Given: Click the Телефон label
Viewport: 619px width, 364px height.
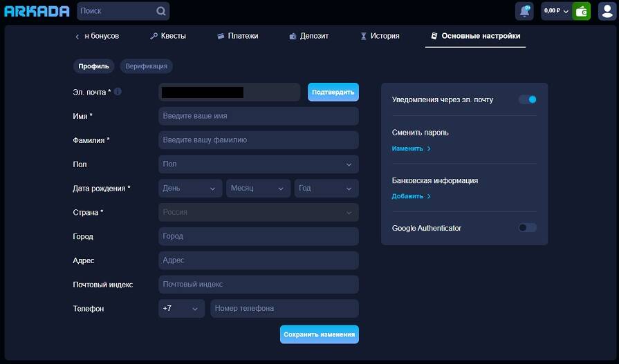Looking at the screenshot, I should [x=89, y=309].
